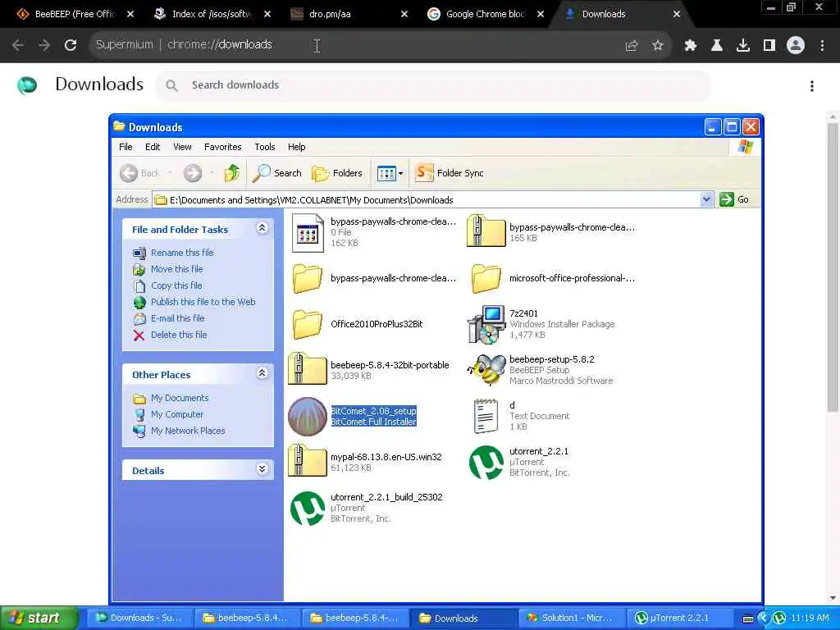Select the bypass-paywalls 162 KB file icon

pos(308,232)
